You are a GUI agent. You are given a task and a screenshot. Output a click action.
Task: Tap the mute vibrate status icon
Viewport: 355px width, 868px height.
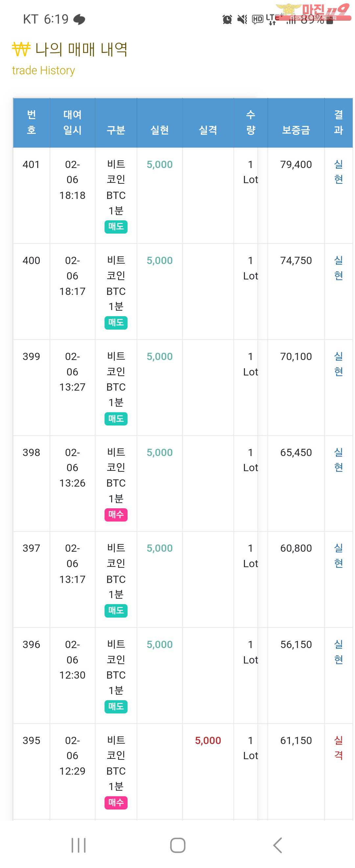click(242, 19)
